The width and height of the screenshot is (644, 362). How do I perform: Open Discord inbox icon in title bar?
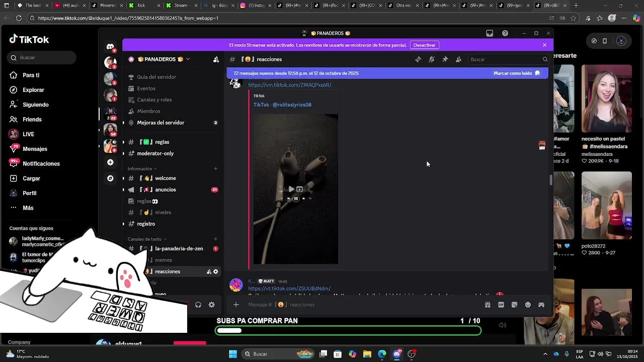point(490,33)
